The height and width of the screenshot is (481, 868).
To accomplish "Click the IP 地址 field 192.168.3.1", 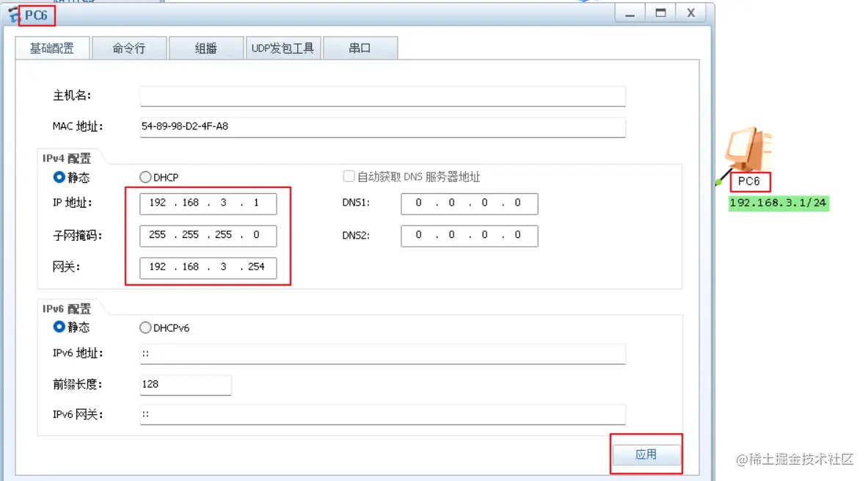I will coord(208,203).
